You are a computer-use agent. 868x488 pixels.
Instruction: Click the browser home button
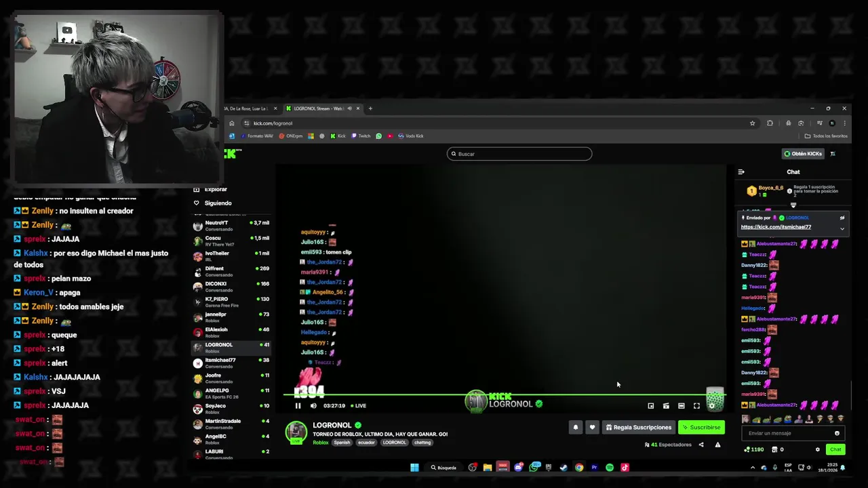pos(232,123)
